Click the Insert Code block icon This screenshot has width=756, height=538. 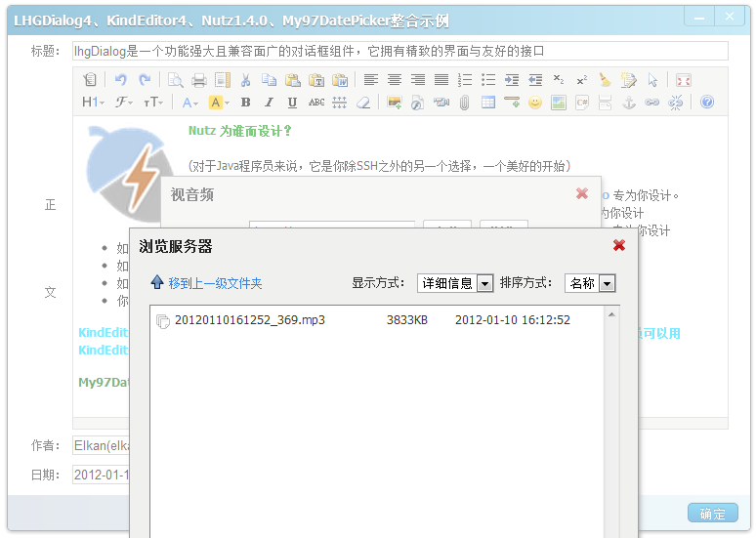click(582, 102)
